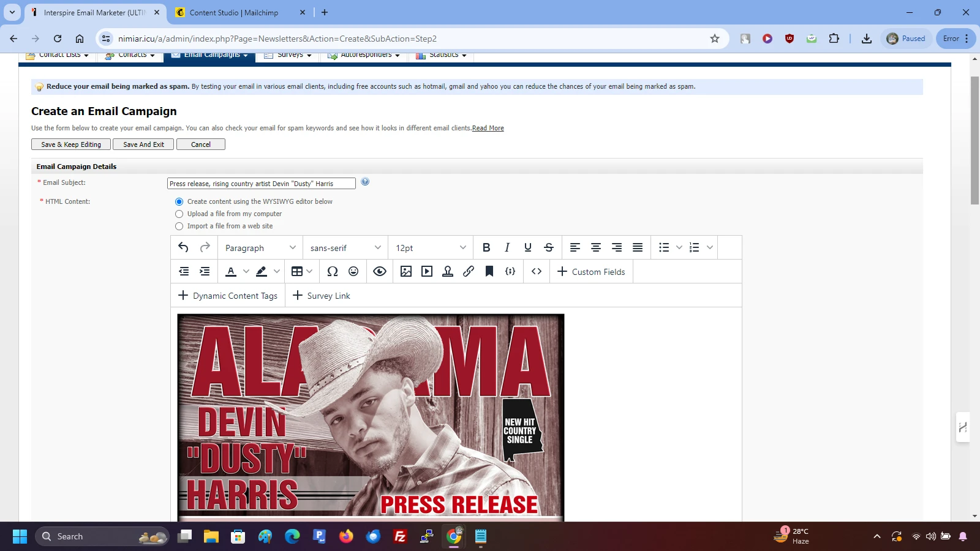Image resolution: width=980 pixels, height=551 pixels.
Task: Apply italic formatting in editor toolbar
Action: click(x=507, y=247)
